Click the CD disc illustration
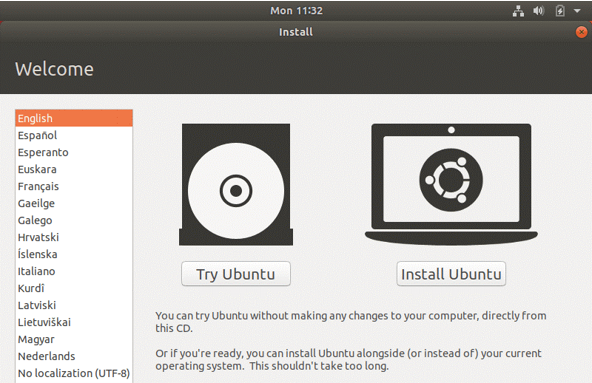This screenshot has height=383, width=592. 236,184
